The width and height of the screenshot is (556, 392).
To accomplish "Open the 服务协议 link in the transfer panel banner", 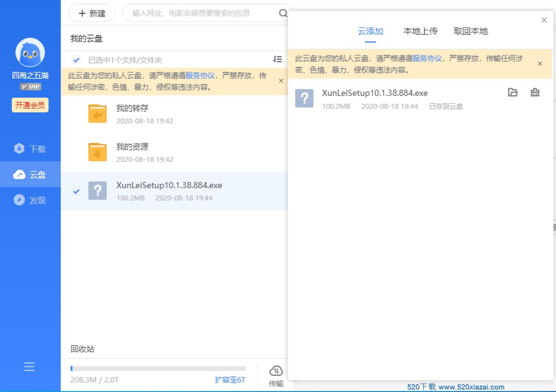I will pyautogui.click(x=427, y=58).
